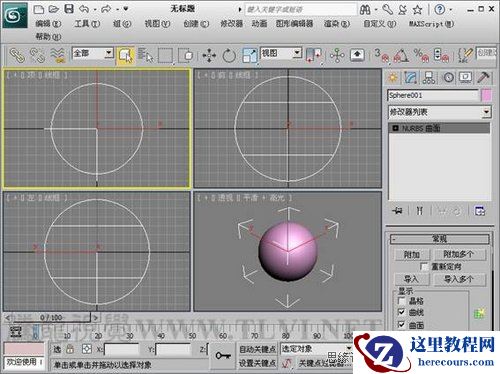
Task: Choose the Select Object tool
Action: (126, 55)
